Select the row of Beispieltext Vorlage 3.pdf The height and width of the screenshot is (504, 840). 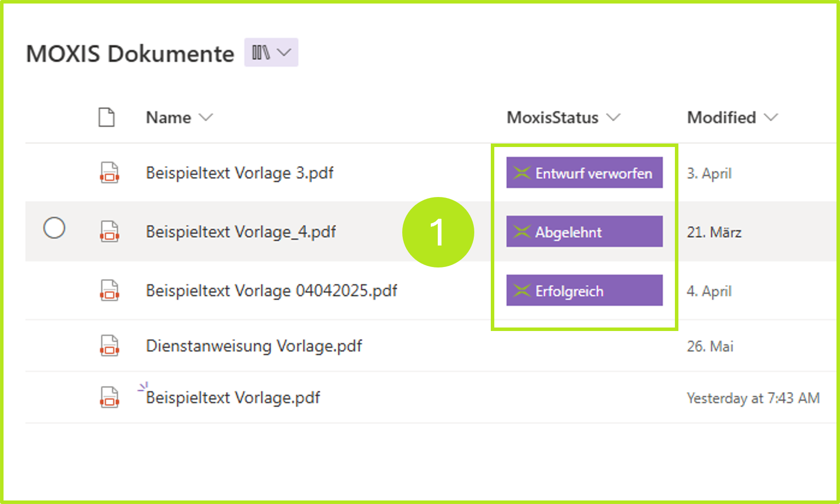click(x=240, y=172)
